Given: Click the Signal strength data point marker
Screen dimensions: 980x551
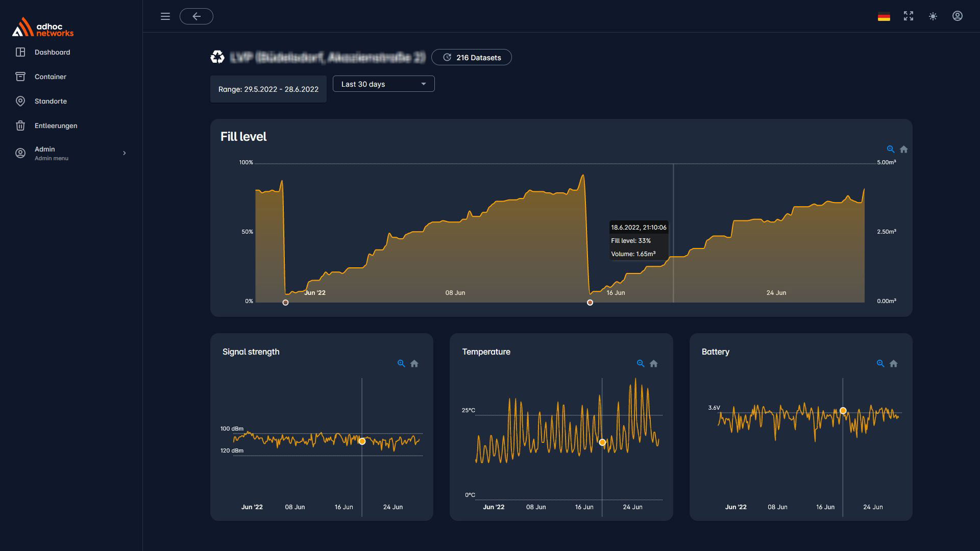Looking at the screenshot, I should coord(362,441).
